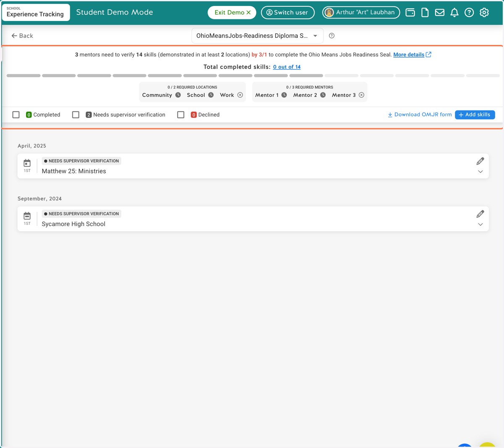Screen dimensions: 504x448
Task: Click Arthur Laubhan's profile avatar
Action: pyautogui.click(x=330, y=13)
